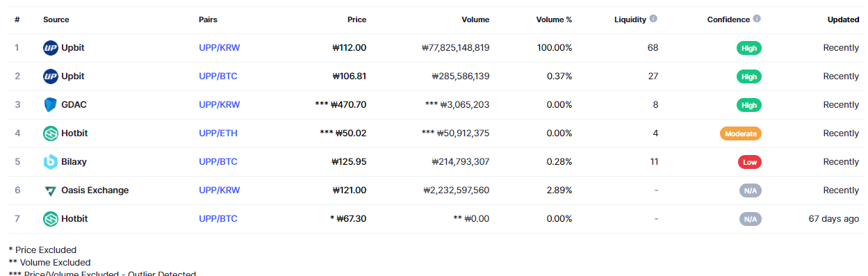Image resolution: width=868 pixels, height=276 pixels.
Task: Click the GDAC shield logo
Action: 50,105
